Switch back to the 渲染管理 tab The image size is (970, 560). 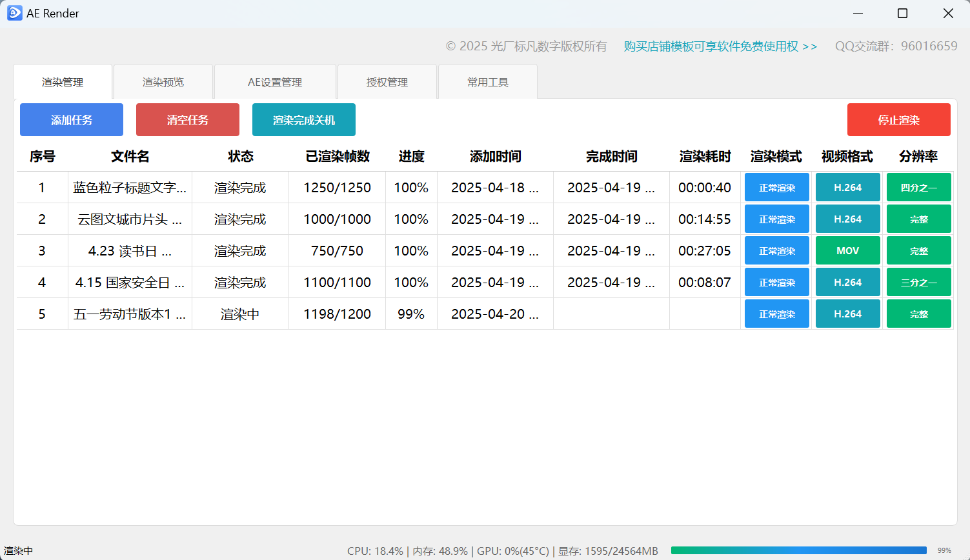(x=62, y=81)
